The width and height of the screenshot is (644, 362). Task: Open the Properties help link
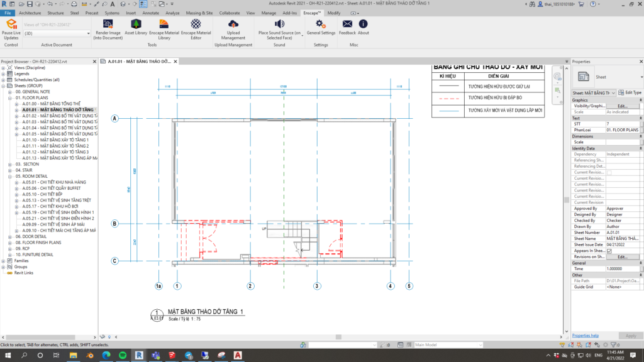coord(585,336)
